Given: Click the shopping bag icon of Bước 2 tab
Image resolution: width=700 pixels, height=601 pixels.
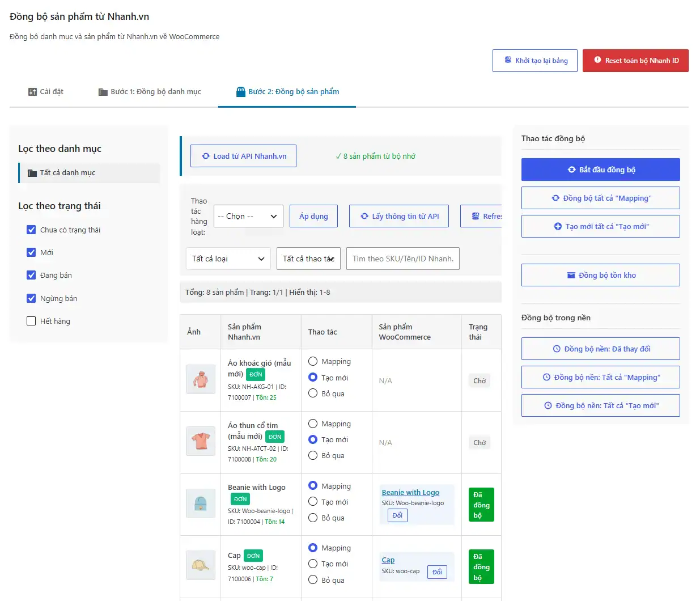Looking at the screenshot, I should (x=241, y=92).
